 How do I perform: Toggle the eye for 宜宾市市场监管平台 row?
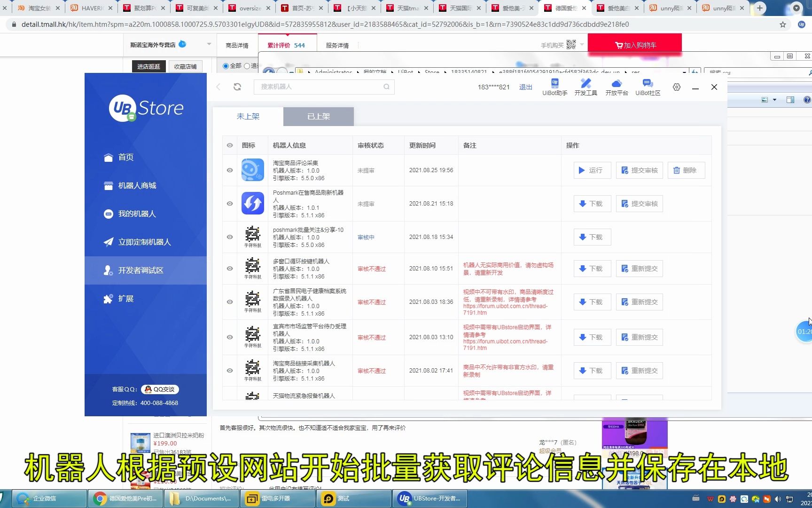tap(230, 337)
